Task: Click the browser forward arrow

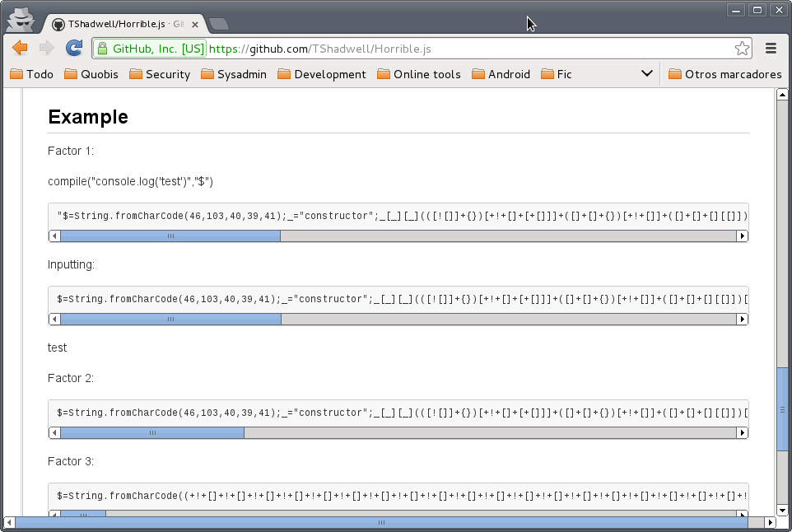Action: [46, 48]
